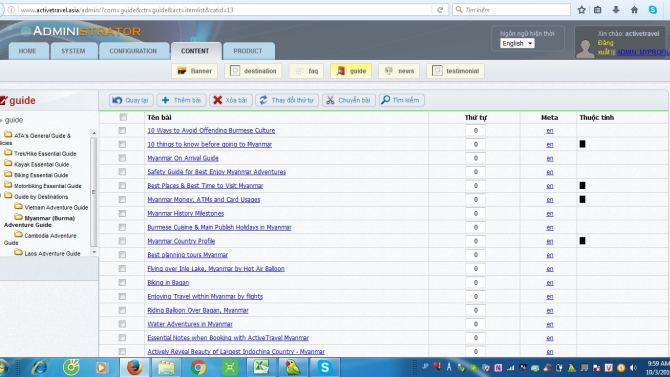Open the file explorer folder on taskbar
This screenshot has width=670, height=377.
pos(166,367)
